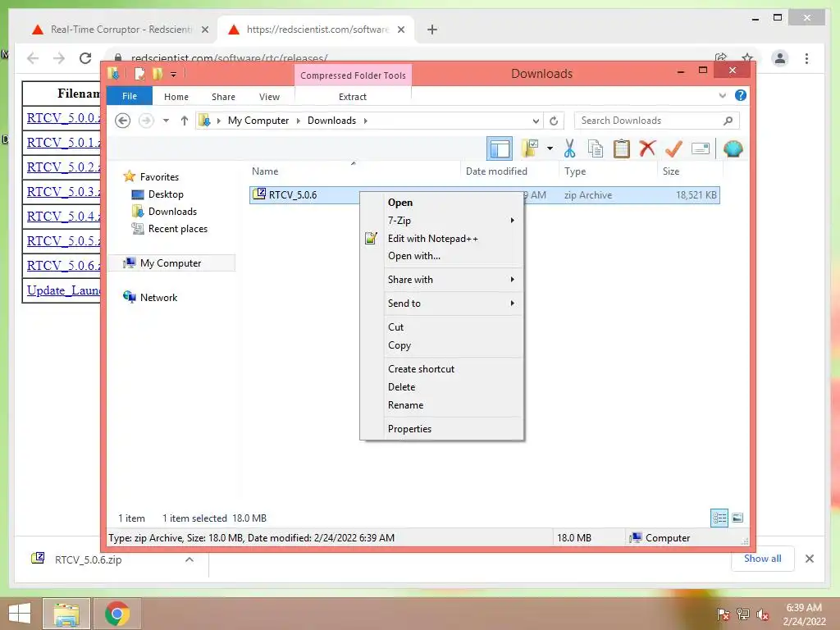The width and height of the screenshot is (840, 630).
Task: Expand the 7-Zip submenu
Action: (x=453, y=220)
